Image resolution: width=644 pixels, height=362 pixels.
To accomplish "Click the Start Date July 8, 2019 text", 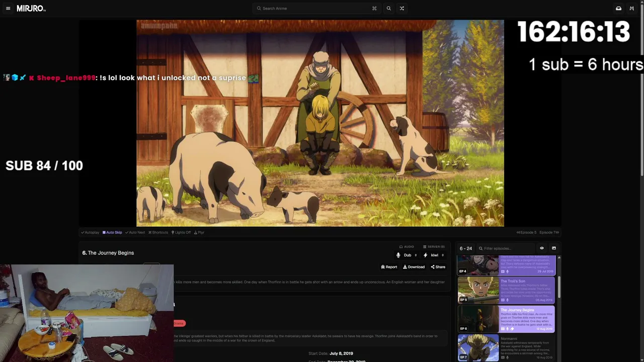I will click(331, 353).
